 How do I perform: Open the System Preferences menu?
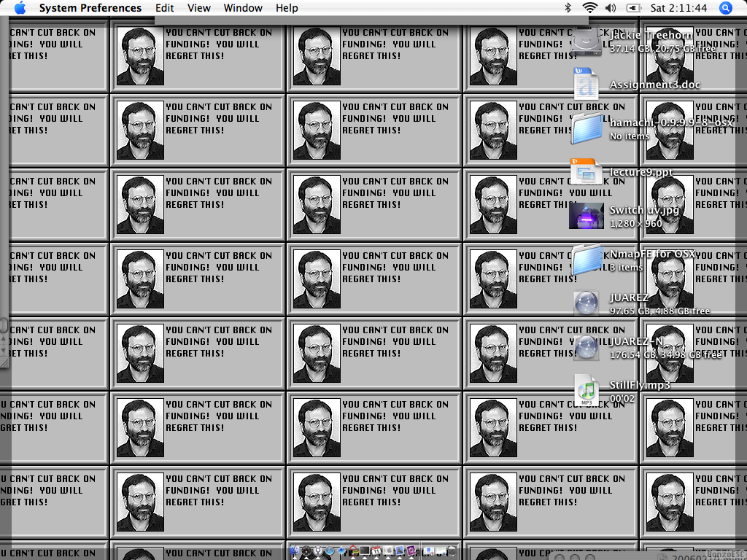(x=90, y=8)
